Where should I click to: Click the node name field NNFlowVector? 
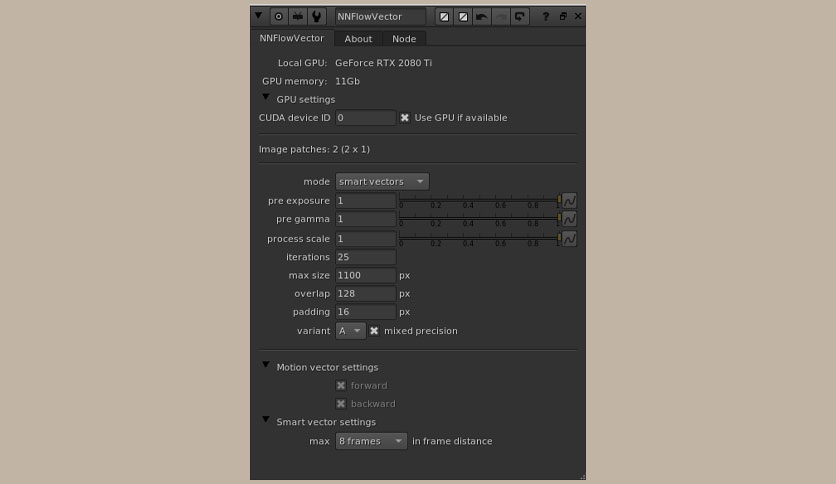coord(380,17)
